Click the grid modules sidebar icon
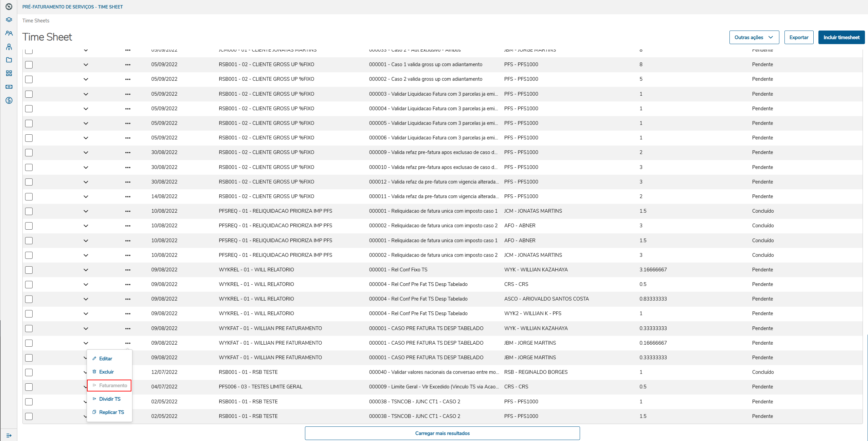The image size is (868, 441). (x=9, y=73)
